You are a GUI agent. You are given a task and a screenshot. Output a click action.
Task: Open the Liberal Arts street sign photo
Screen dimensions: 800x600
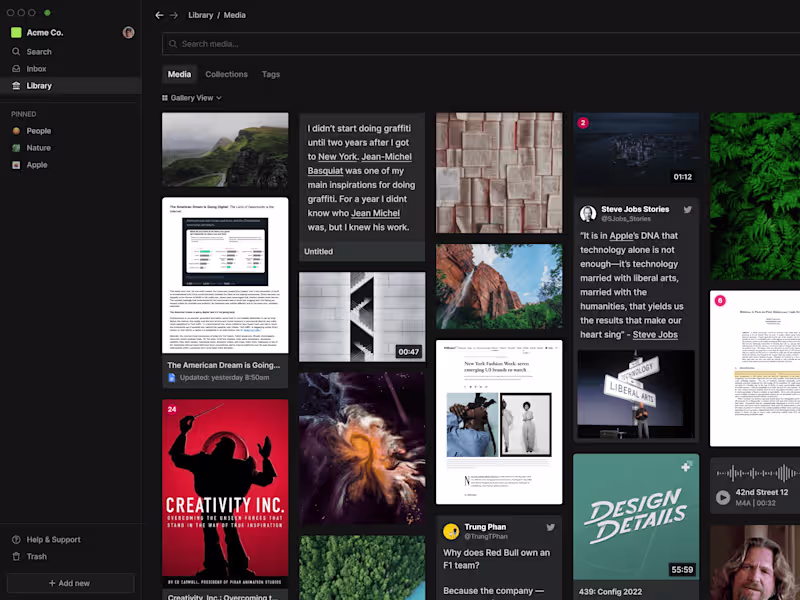coord(636,395)
